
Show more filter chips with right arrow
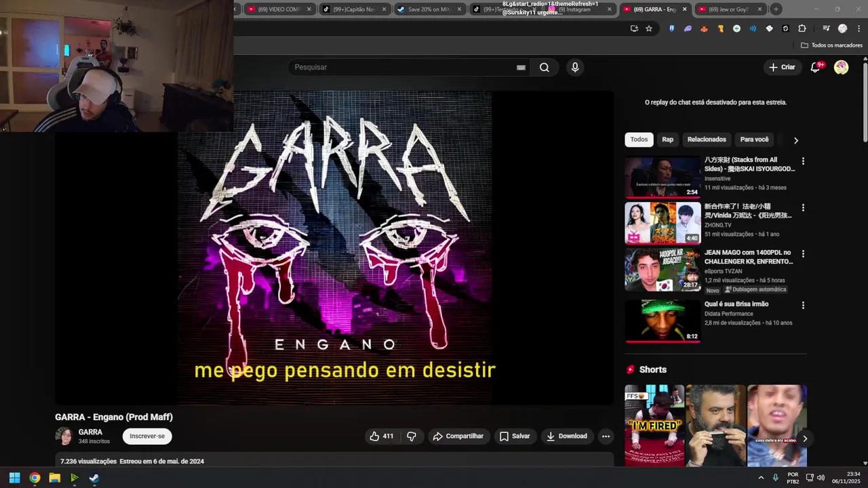coord(795,140)
